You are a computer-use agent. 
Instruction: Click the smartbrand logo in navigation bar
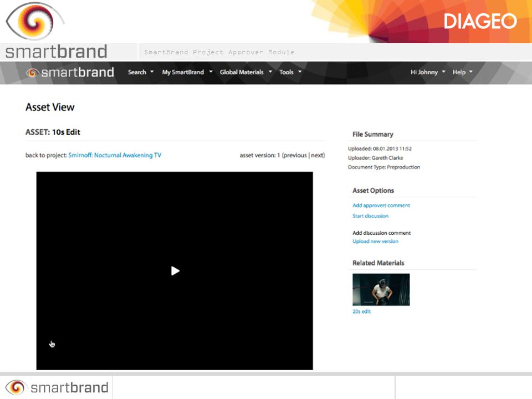coord(70,72)
